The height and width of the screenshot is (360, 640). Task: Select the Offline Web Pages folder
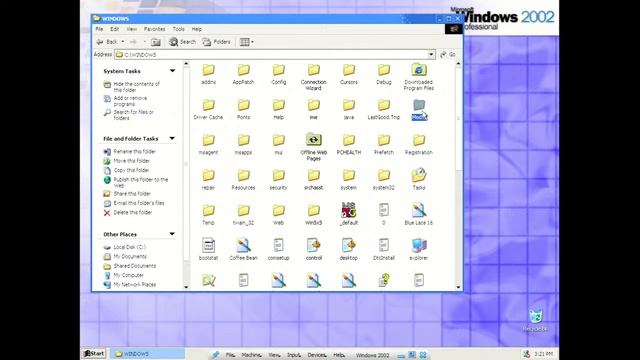point(313,147)
